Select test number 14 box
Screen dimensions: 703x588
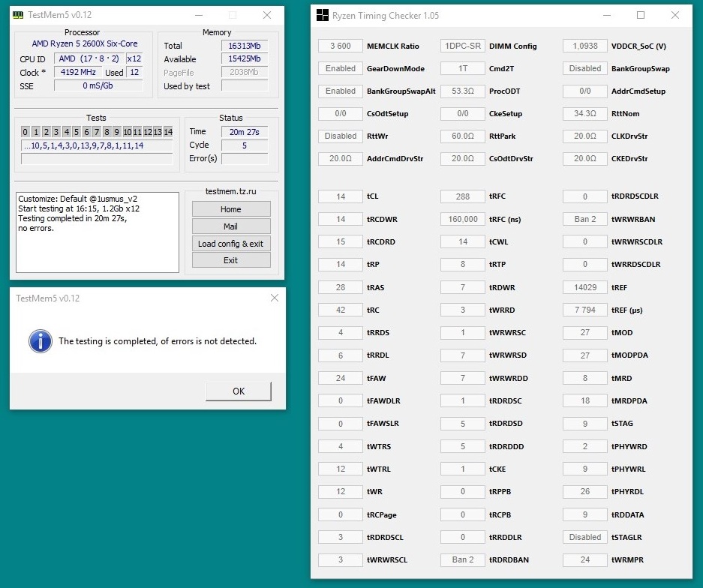tap(167, 132)
